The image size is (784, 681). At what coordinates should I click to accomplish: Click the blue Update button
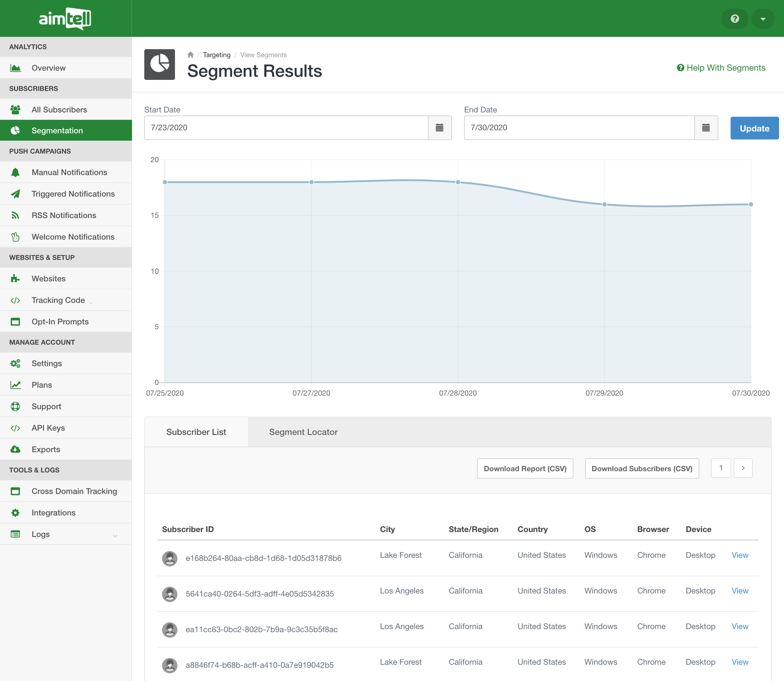point(754,128)
